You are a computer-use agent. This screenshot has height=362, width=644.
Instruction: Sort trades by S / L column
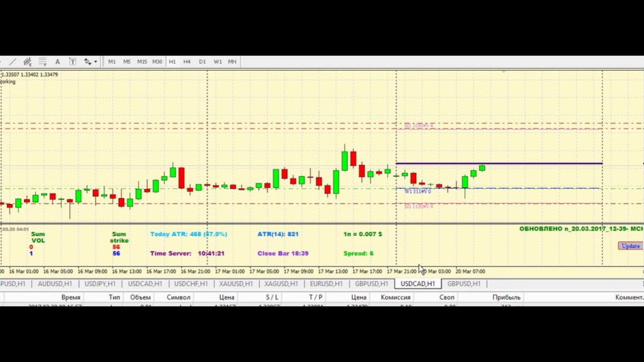pyautogui.click(x=272, y=297)
